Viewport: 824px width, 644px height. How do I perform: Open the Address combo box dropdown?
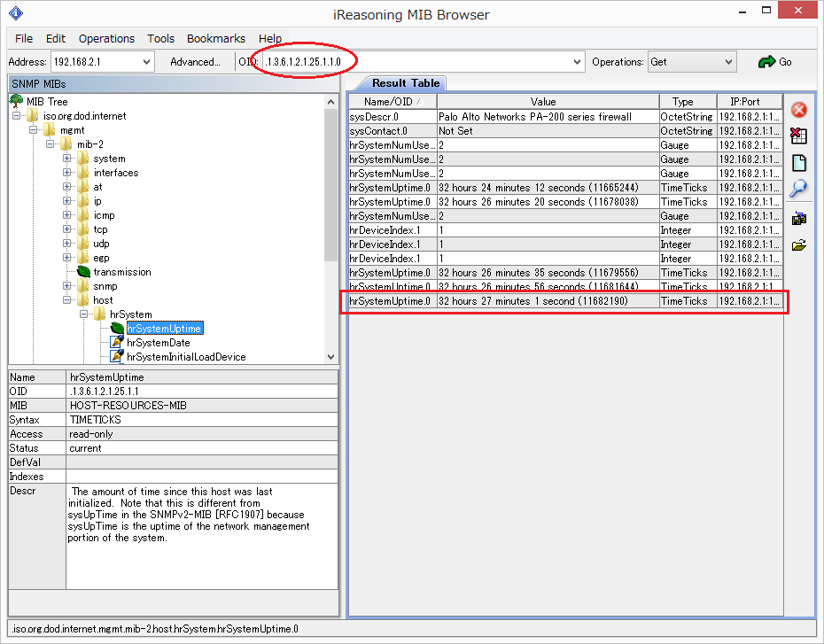click(147, 61)
